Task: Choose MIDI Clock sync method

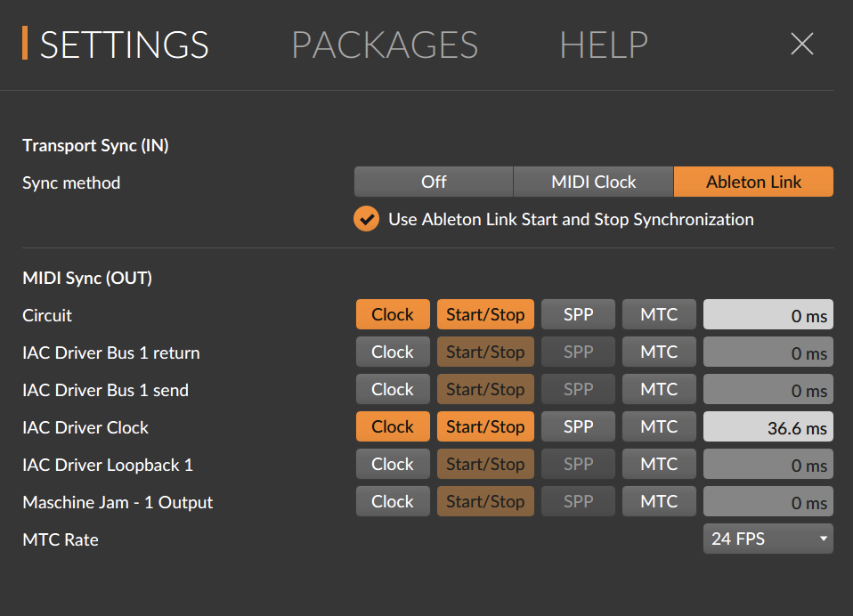Action: tap(594, 182)
